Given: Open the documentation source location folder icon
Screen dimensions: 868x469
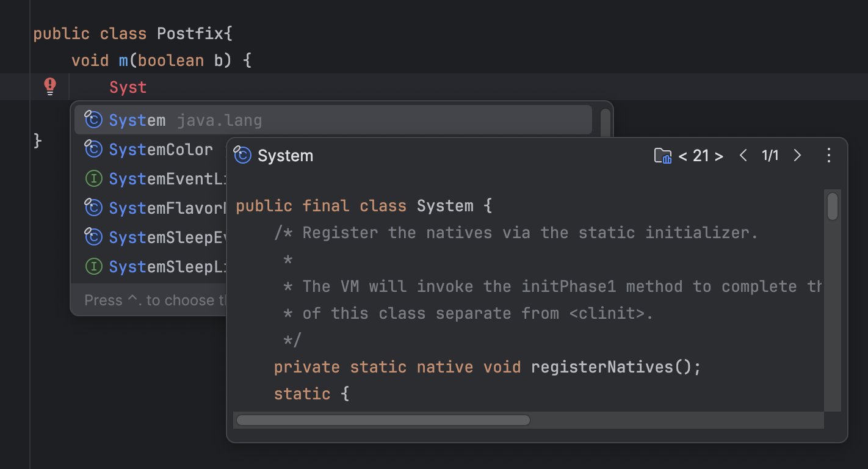Looking at the screenshot, I should tap(662, 156).
